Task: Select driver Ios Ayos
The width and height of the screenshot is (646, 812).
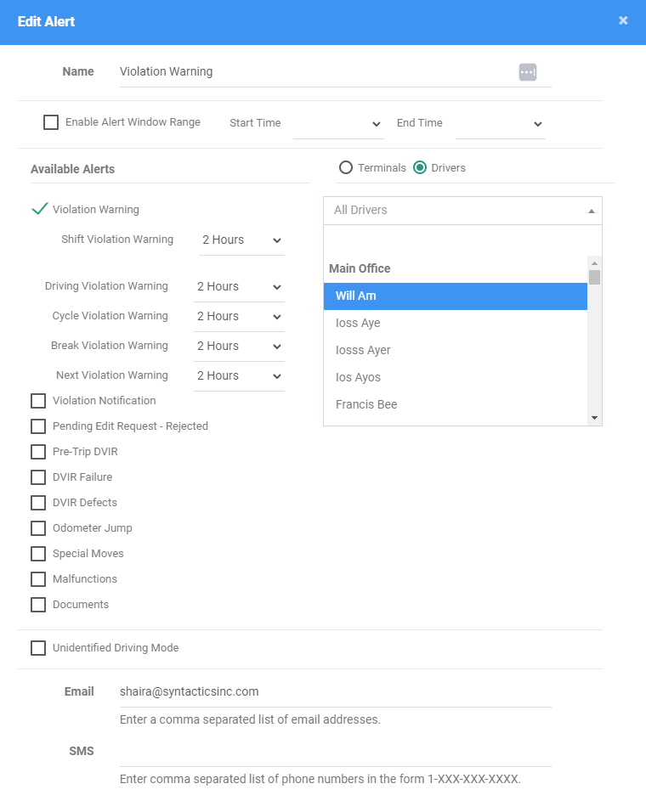Action: (456, 377)
